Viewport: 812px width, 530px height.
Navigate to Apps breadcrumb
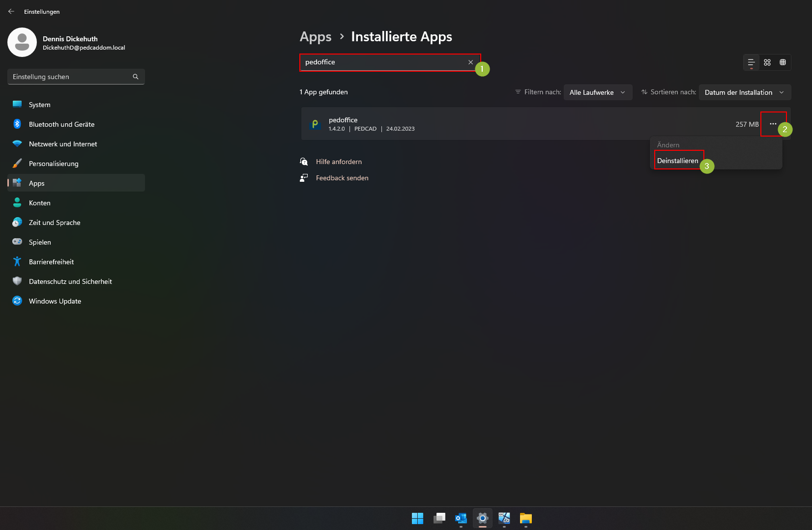[x=316, y=37]
